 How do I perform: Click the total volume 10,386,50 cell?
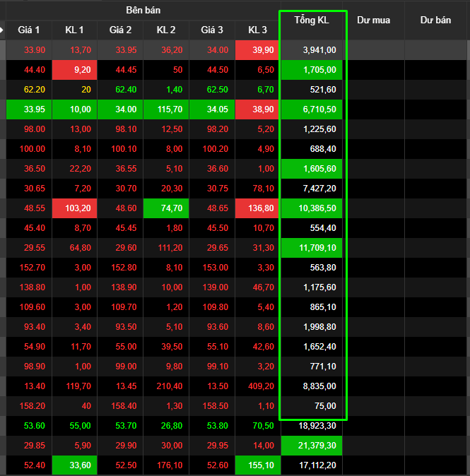pyautogui.click(x=312, y=209)
